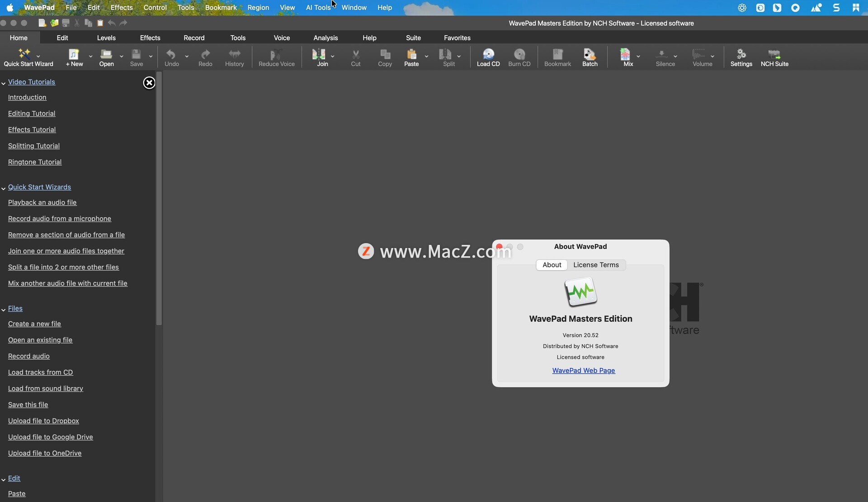Viewport: 868px width, 502px height.
Task: Close the tutorials sidebar panel
Action: (x=149, y=83)
